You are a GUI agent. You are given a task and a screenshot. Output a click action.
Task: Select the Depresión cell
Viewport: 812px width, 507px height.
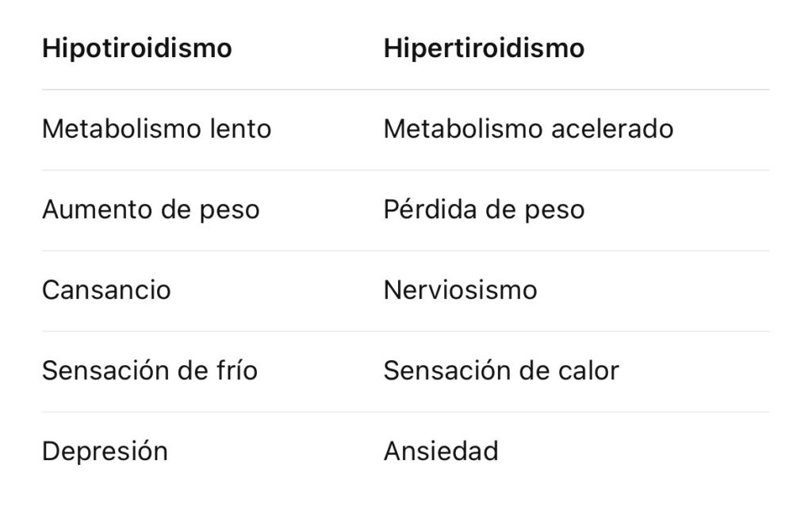105,451
